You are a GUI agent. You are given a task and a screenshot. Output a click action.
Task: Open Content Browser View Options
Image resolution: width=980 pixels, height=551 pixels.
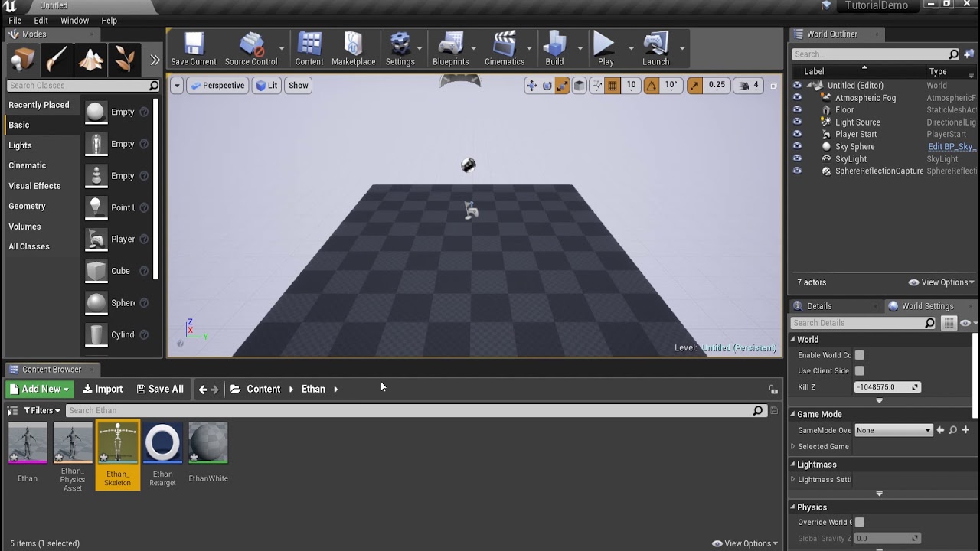tap(745, 543)
